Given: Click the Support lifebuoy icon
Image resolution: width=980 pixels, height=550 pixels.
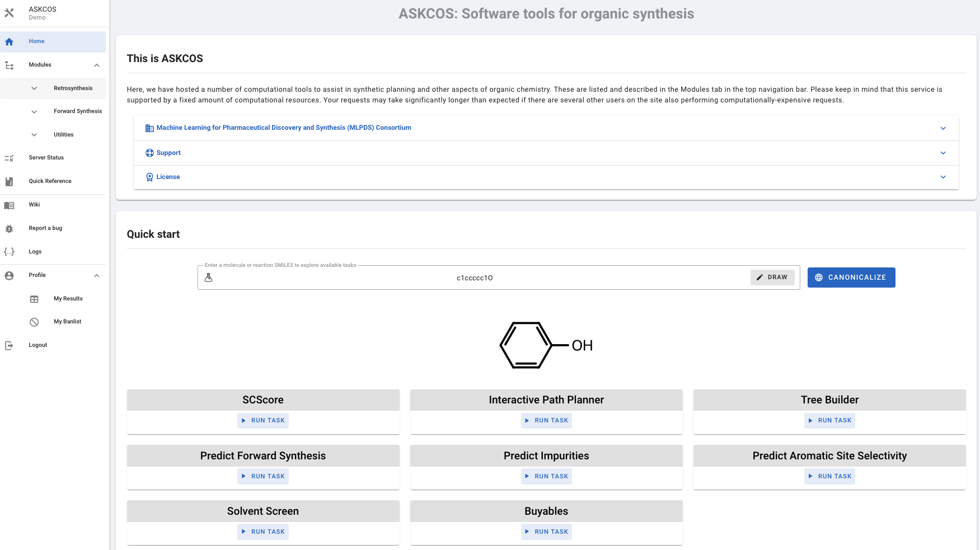Looking at the screenshot, I should click(x=149, y=153).
